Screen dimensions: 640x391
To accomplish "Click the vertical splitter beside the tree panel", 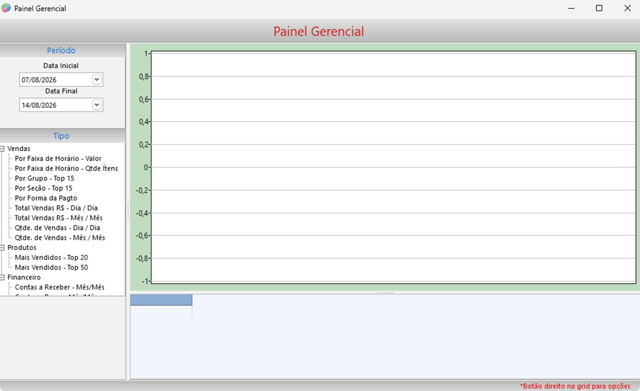I will 128,211.
